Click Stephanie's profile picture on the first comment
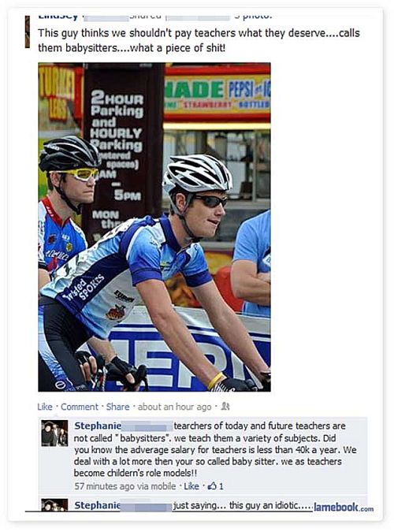Viewport: 394px width, 532px height. pyautogui.click(x=54, y=433)
